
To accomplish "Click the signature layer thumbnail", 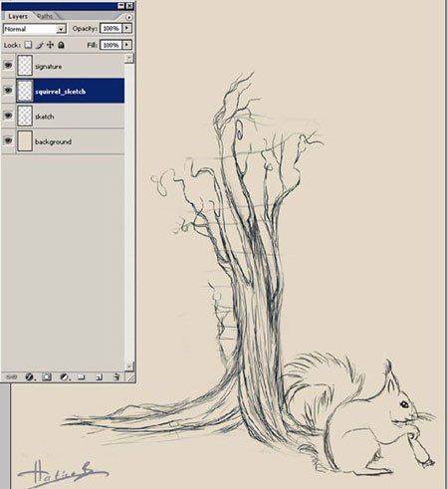I will [25, 66].
